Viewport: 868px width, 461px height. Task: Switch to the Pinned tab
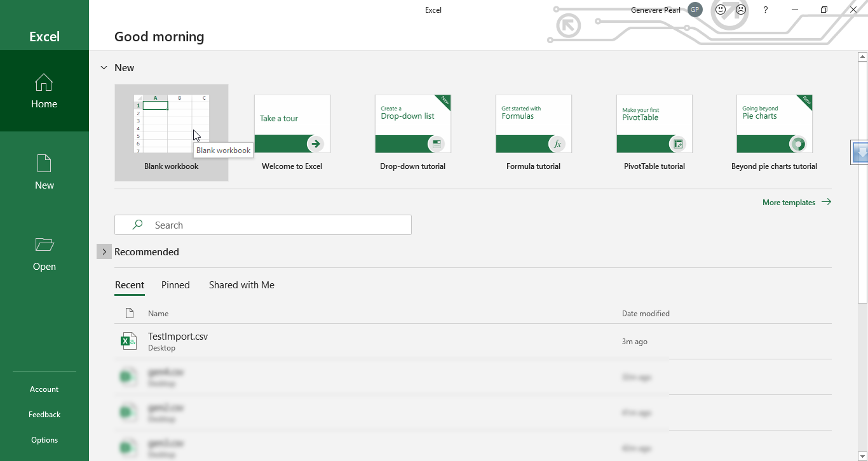(x=175, y=285)
